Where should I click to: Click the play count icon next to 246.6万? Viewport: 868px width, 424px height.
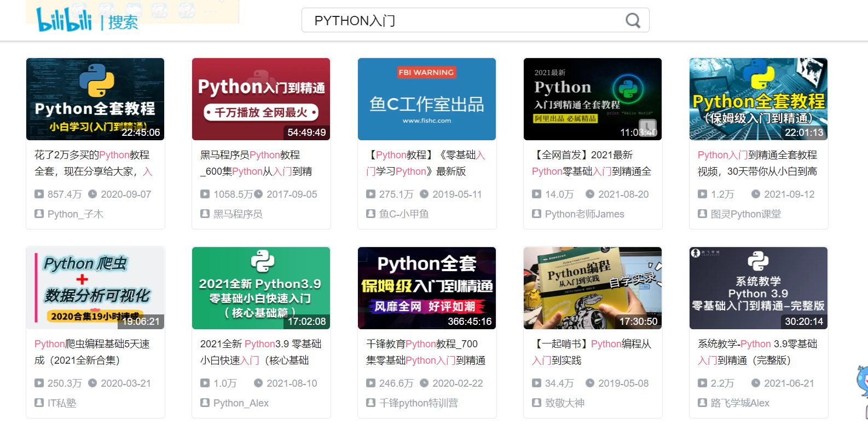pyautogui.click(x=371, y=383)
